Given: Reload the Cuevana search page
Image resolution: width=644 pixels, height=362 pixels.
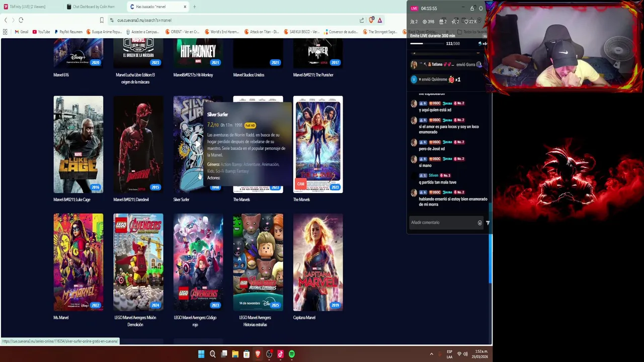Looking at the screenshot, I should click(x=21, y=20).
